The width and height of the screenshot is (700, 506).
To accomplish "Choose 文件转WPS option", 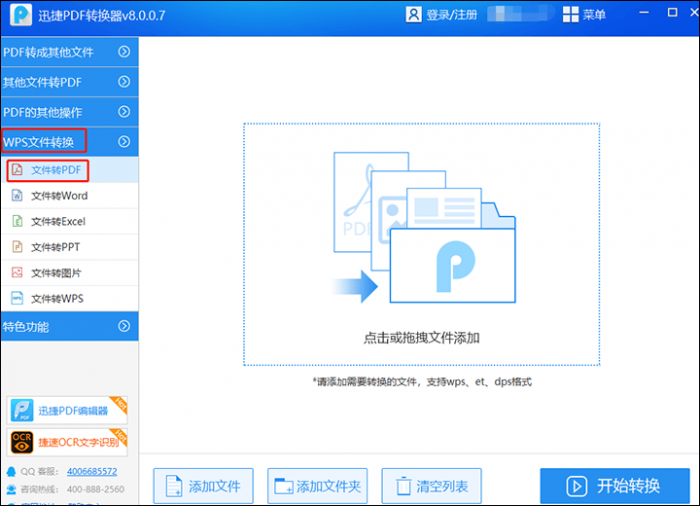I will 70,298.
